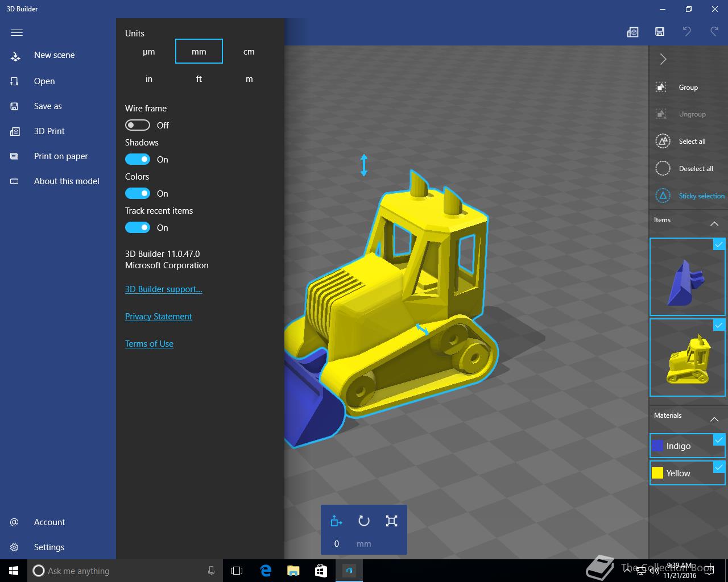Click the Open menu entry

pos(58,81)
